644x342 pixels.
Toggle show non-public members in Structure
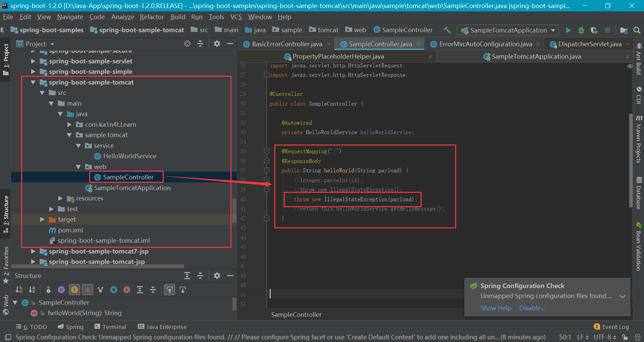(87, 290)
